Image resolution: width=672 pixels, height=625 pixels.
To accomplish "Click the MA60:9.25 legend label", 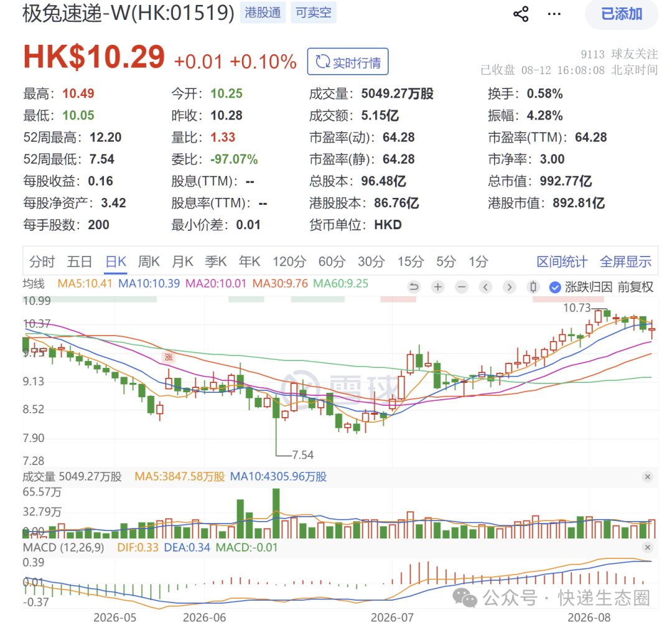I will tap(341, 284).
